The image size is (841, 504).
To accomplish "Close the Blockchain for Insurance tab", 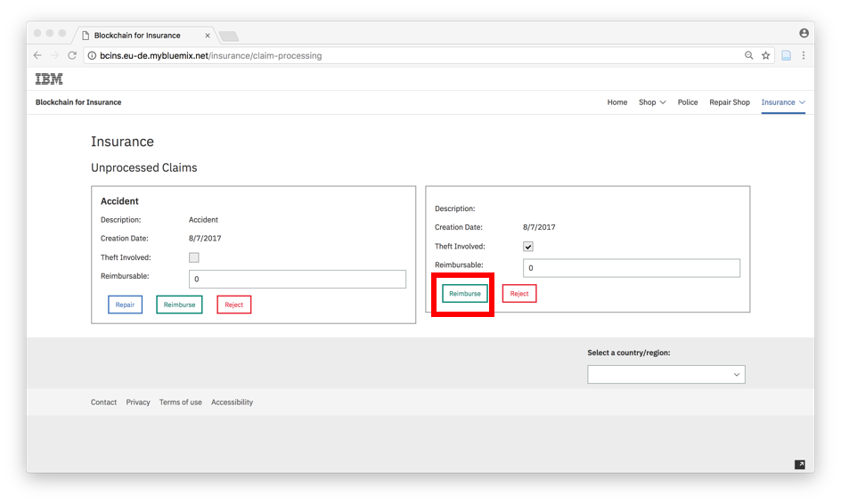I will pyautogui.click(x=208, y=36).
